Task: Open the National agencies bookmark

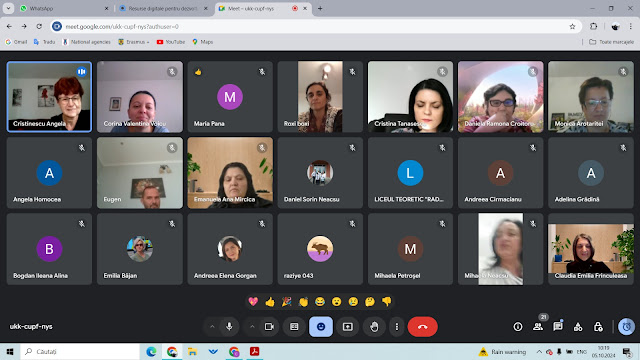Action: tap(87, 42)
